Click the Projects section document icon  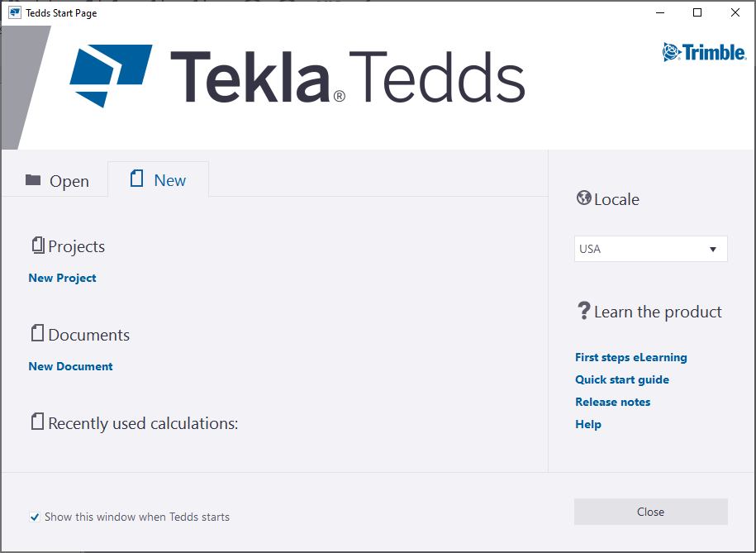click(x=37, y=246)
